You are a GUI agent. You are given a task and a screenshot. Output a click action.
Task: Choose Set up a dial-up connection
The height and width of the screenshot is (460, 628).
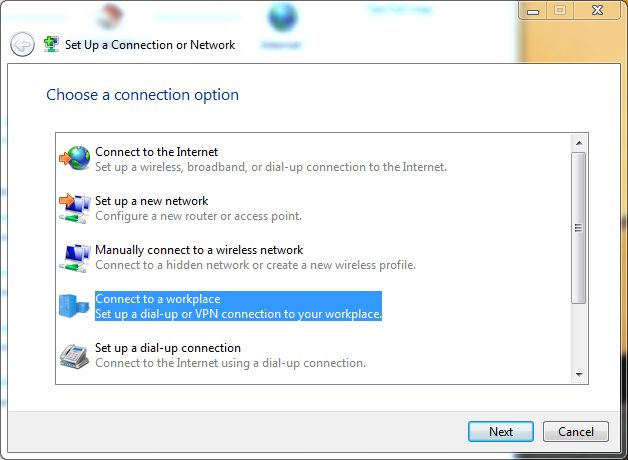(230, 355)
